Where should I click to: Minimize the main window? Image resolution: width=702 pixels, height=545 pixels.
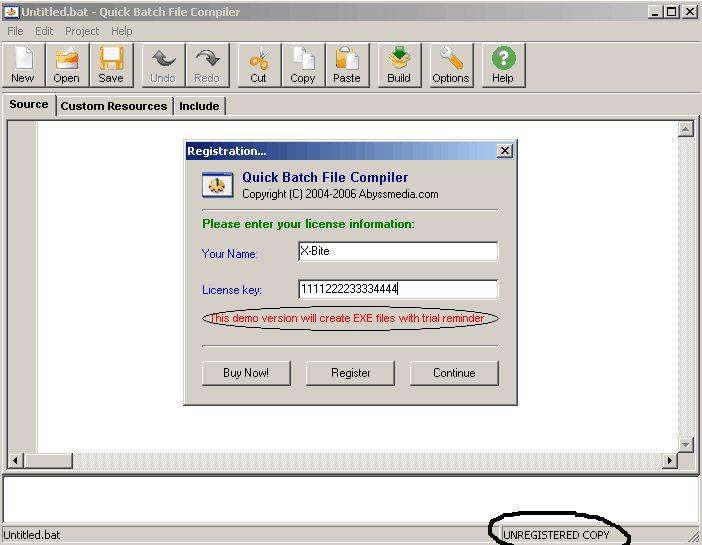click(655, 12)
